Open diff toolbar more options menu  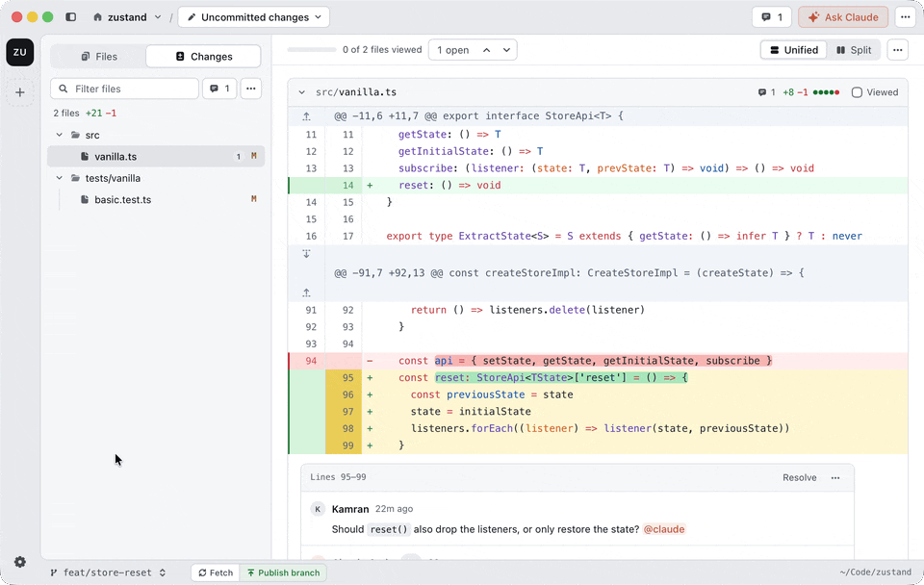coord(897,50)
